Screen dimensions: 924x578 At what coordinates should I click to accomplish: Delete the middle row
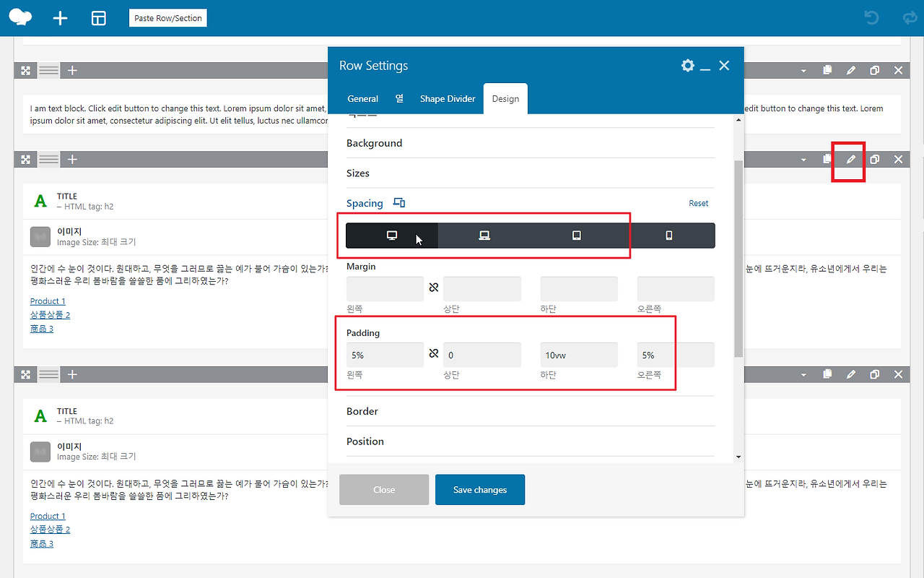899,160
